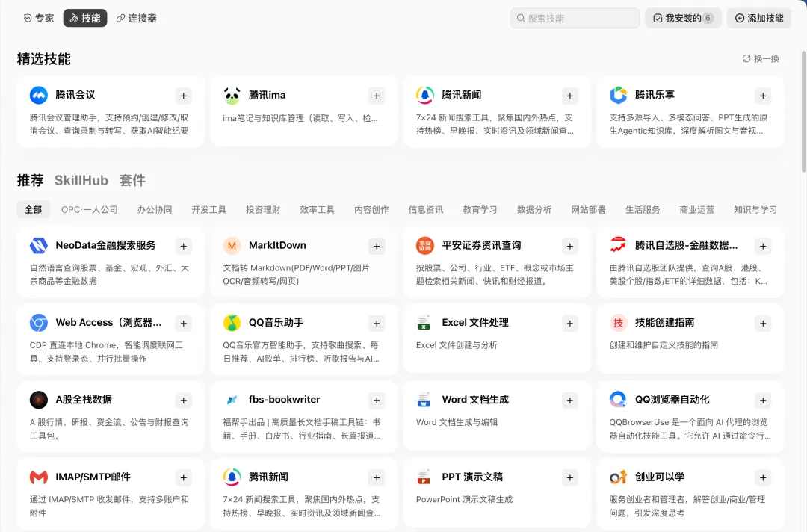Click the fbs-bookwriter icon
Image resolution: width=807 pixels, height=532 pixels.
pos(232,400)
